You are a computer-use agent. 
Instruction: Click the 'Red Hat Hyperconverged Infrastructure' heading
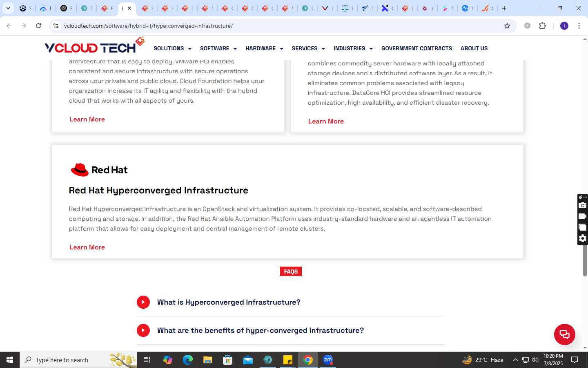(158, 190)
